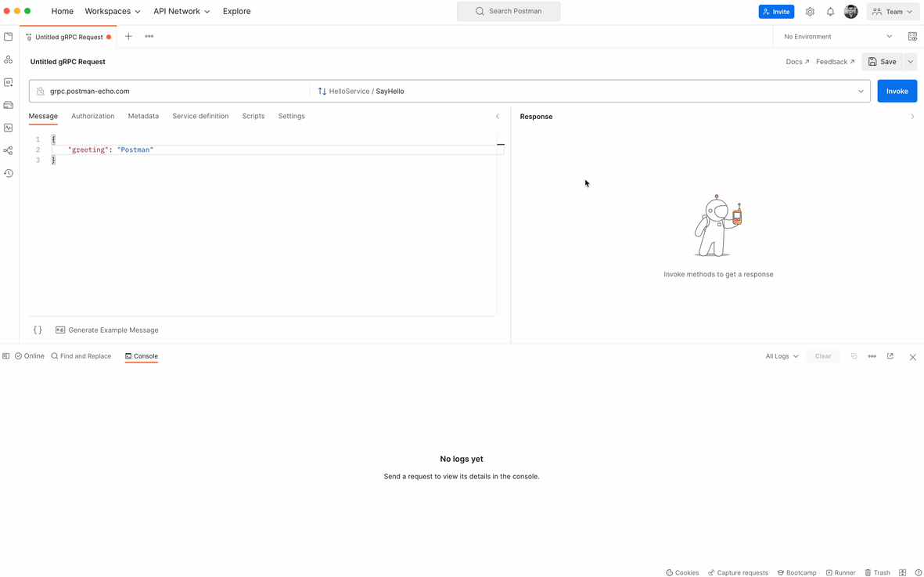The height and width of the screenshot is (577, 924).
Task: Toggle the TLS lock icon in URL bar
Action: tap(41, 92)
